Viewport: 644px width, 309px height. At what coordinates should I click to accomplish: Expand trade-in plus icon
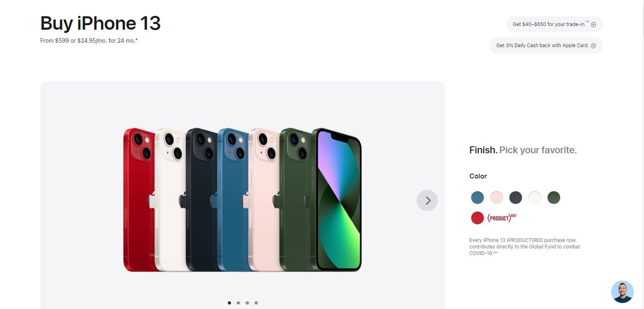593,25
